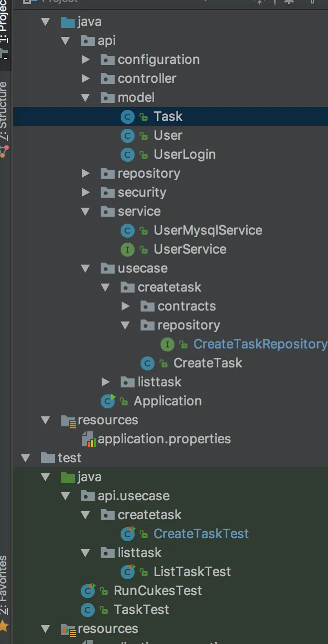Viewport: 328px width, 644px height.
Task: Collapse the test folder
Action: 25,458
